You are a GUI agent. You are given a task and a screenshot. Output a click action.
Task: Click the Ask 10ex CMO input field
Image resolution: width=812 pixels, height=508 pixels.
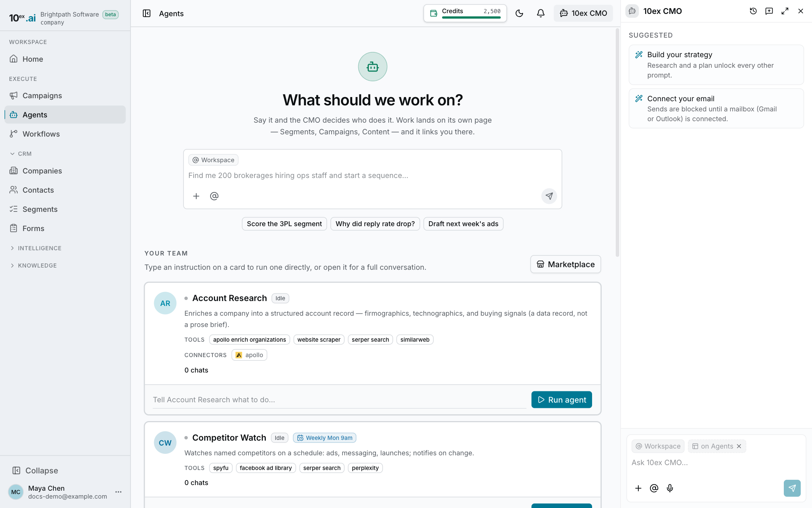(x=716, y=463)
